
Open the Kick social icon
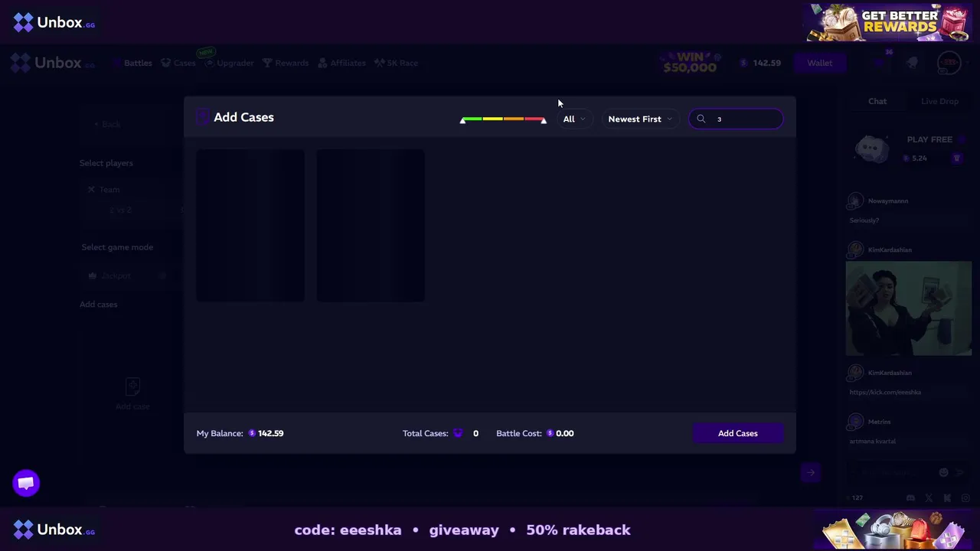click(x=947, y=497)
